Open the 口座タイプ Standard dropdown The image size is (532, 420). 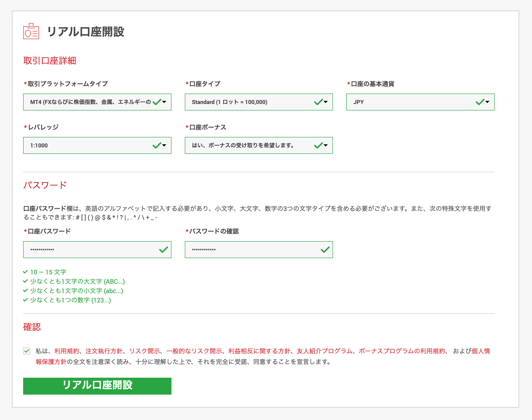(x=258, y=102)
